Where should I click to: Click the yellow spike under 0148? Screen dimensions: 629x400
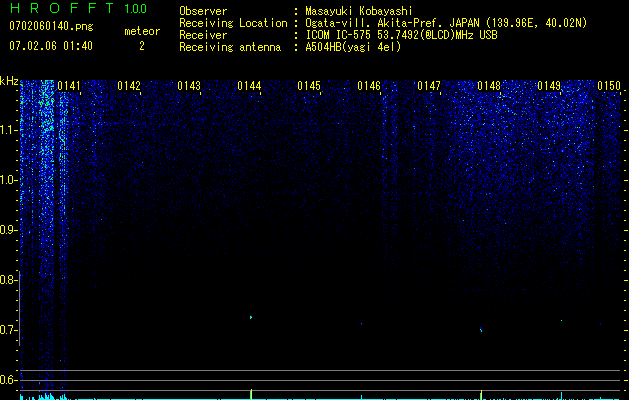(x=481, y=394)
